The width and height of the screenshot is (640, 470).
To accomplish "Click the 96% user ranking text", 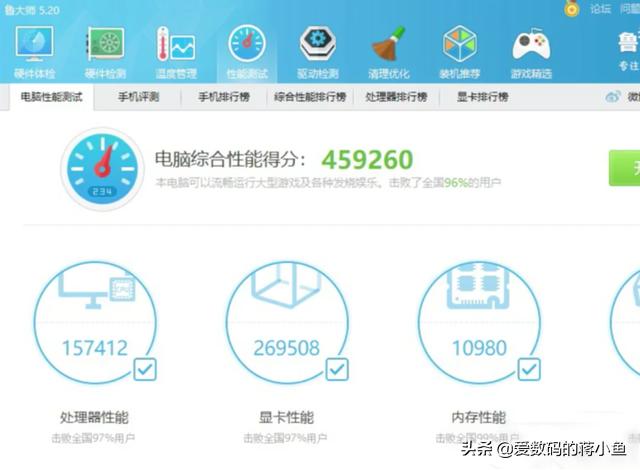I will click(x=456, y=182).
